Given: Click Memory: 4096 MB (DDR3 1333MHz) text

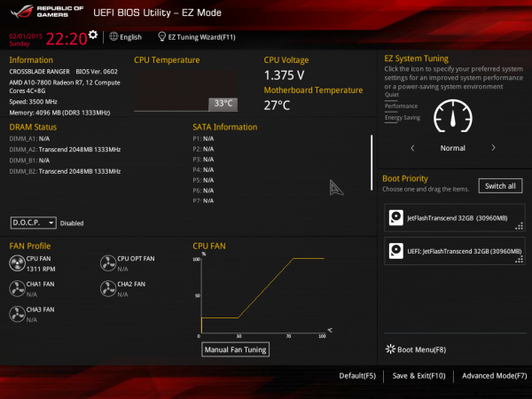Looking at the screenshot, I should (x=59, y=113).
